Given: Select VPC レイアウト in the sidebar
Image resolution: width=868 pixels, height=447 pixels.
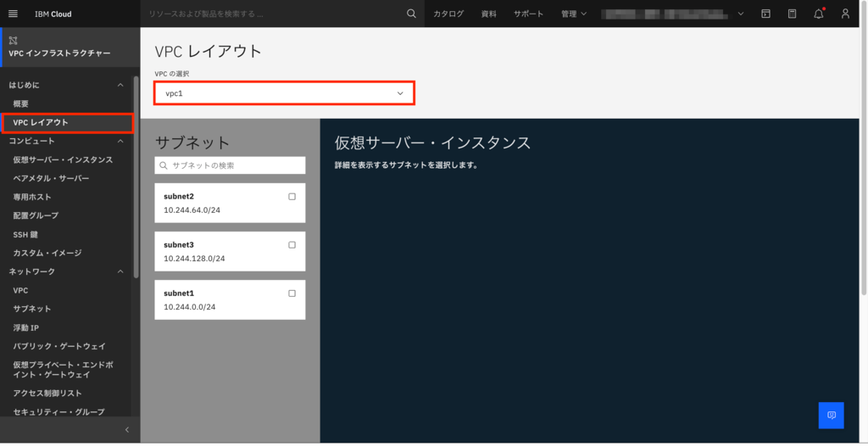Looking at the screenshot, I should pyautogui.click(x=68, y=122).
